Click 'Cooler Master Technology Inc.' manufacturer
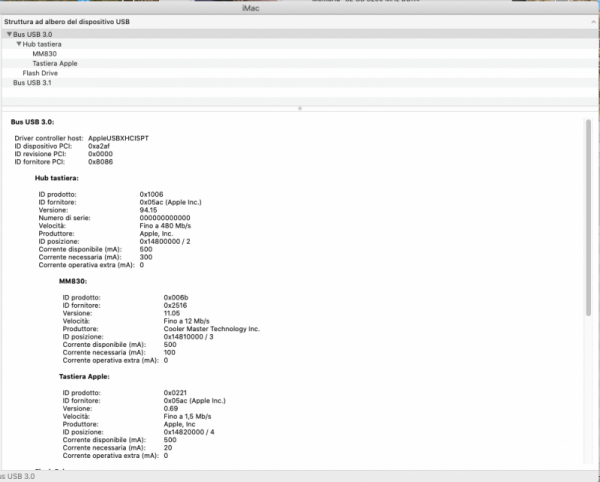The height and width of the screenshot is (482, 600). pyautogui.click(x=212, y=329)
